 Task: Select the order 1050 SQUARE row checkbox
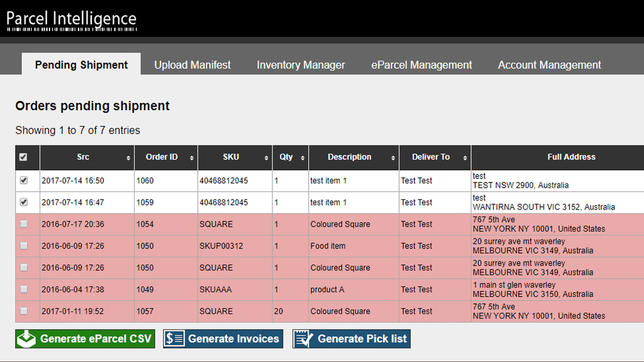click(24, 267)
